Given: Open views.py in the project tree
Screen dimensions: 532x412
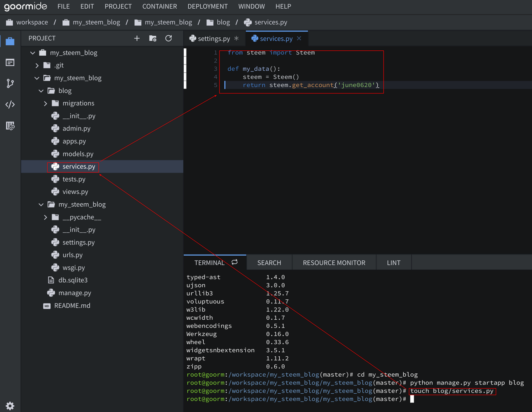Looking at the screenshot, I should click(x=75, y=192).
